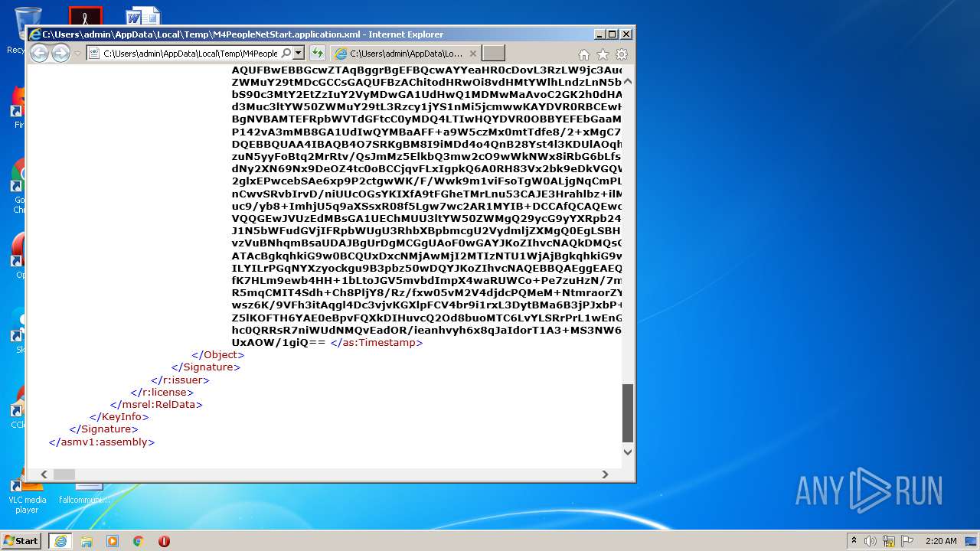Click the Action Center flag icon

[x=907, y=541]
